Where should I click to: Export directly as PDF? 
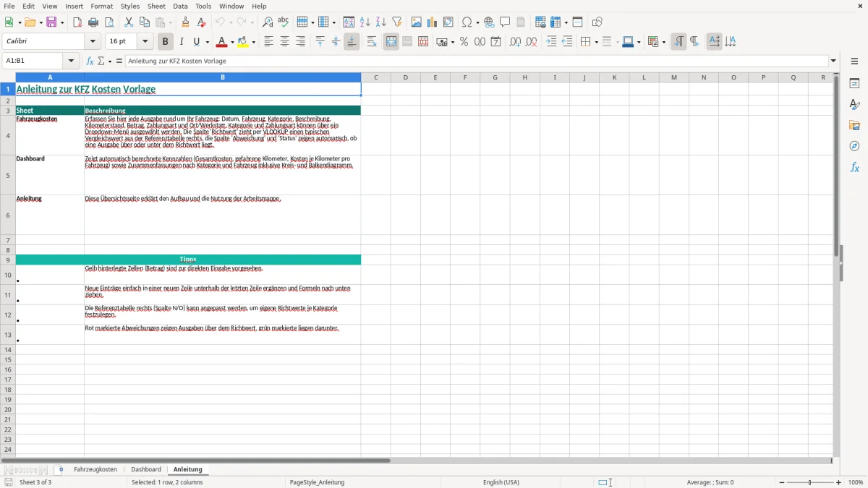pyautogui.click(x=77, y=22)
